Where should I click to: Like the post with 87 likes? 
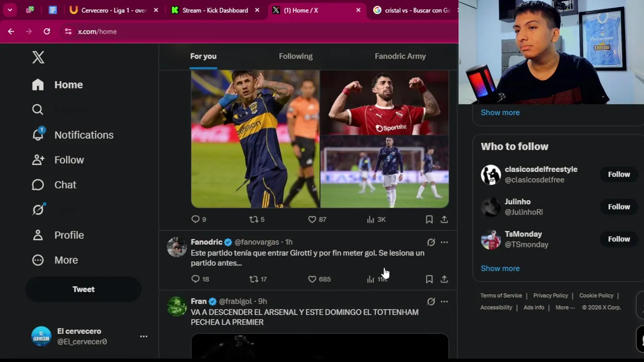(x=317, y=219)
